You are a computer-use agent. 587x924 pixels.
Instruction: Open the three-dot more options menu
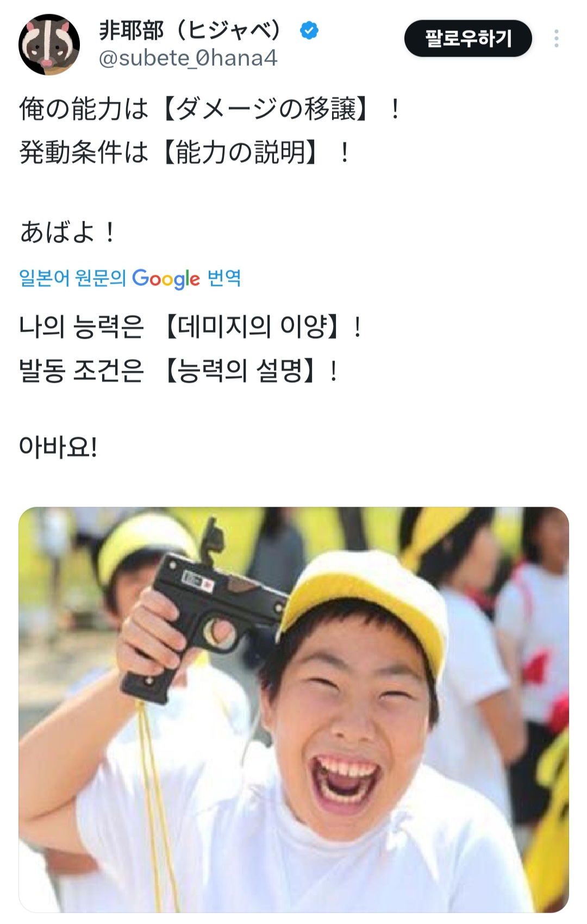coord(556,39)
